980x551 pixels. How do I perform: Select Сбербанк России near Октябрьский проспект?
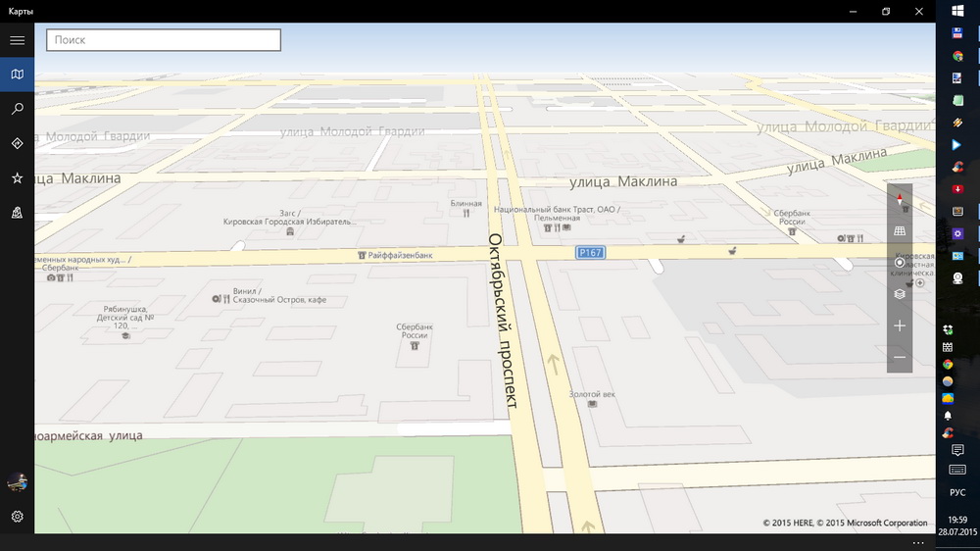[x=415, y=336]
